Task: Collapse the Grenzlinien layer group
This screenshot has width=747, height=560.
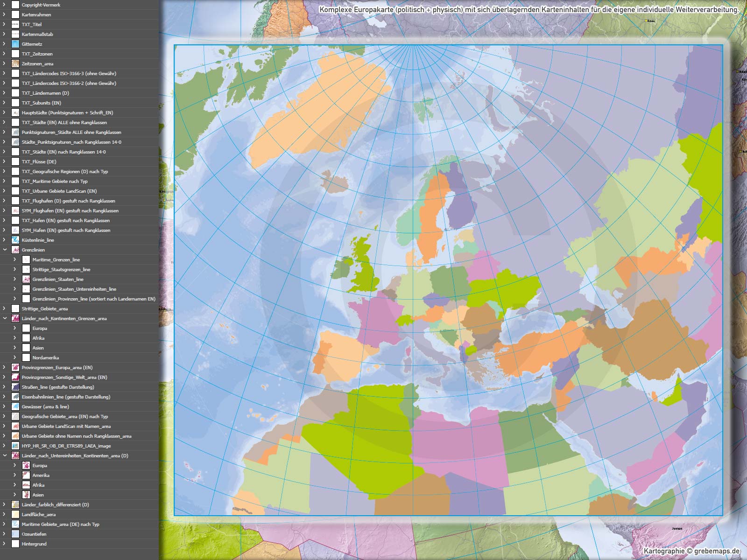Action: pyautogui.click(x=5, y=250)
